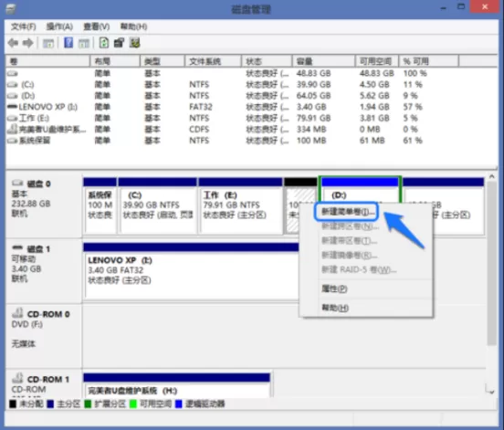Click the dark blue 主分区 legend swatch

pyautogui.click(x=50, y=404)
